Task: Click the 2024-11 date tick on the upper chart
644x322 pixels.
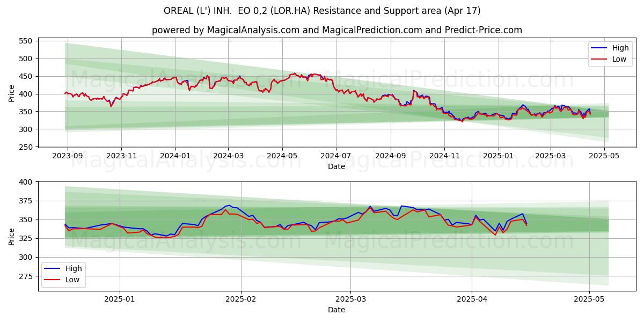Action: [444, 157]
